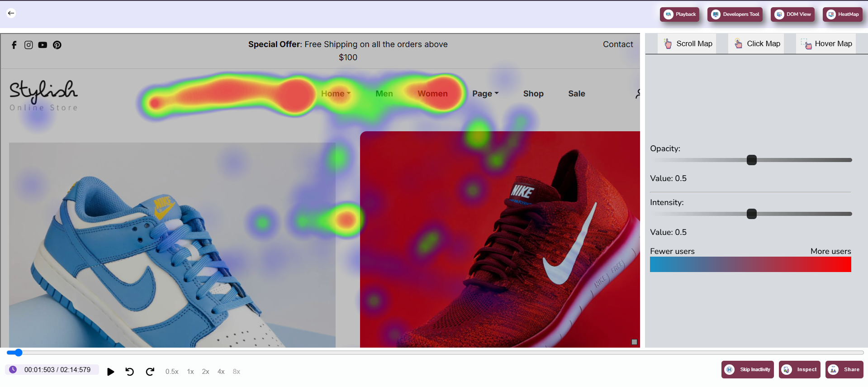Adjust the Intensity slider handle
This screenshot has height=387, width=868.
pyautogui.click(x=752, y=214)
